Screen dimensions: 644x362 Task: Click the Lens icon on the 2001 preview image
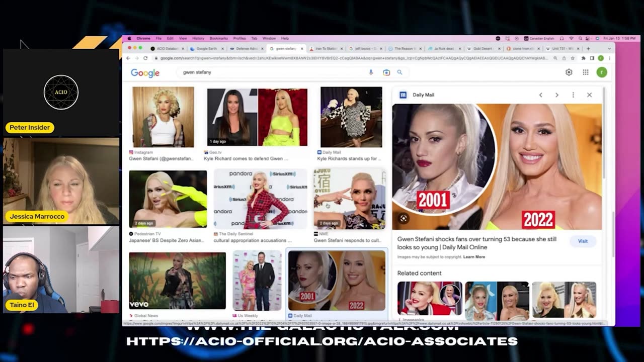pos(403,219)
